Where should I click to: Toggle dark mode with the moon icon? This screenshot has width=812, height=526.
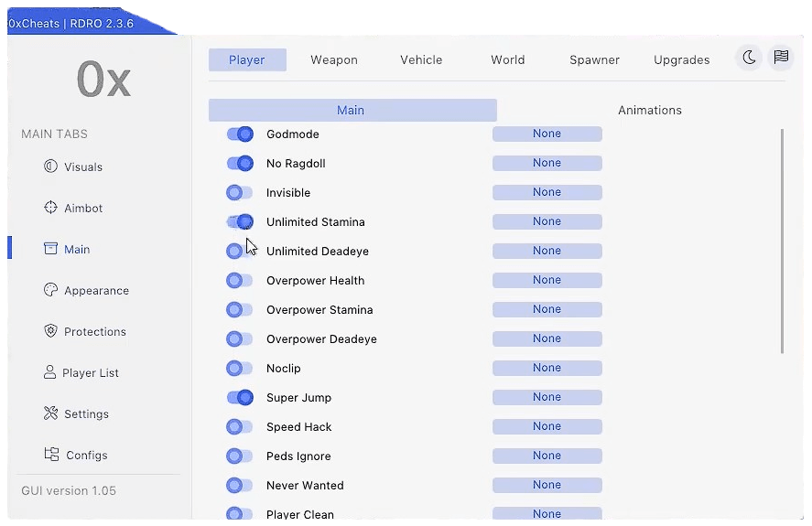pyautogui.click(x=749, y=58)
